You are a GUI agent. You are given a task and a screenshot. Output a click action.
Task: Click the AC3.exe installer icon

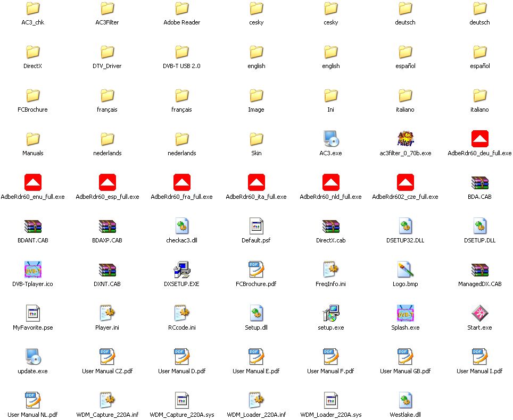click(330, 139)
